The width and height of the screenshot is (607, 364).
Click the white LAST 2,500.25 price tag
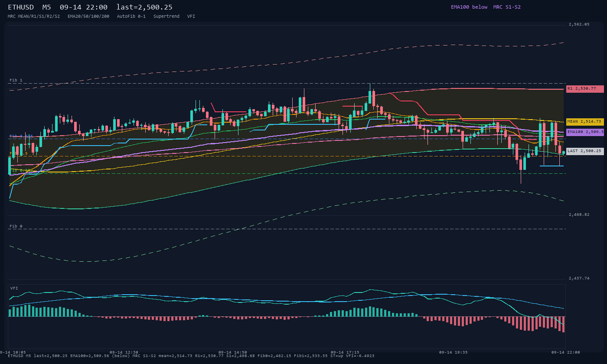585,151
